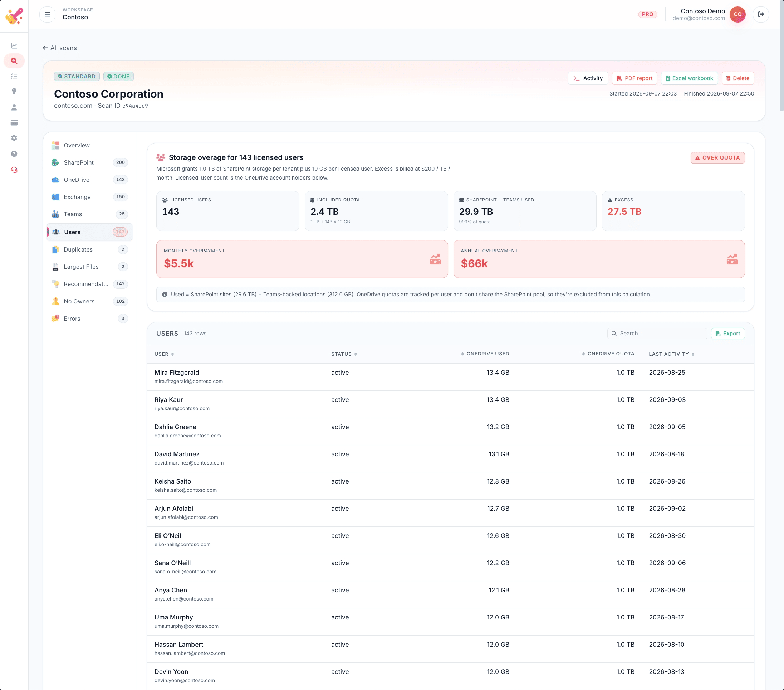Open the analytics chart sidebar icon
The height and width of the screenshot is (690, 784).
pyautogui.click(x=14, y=46)
